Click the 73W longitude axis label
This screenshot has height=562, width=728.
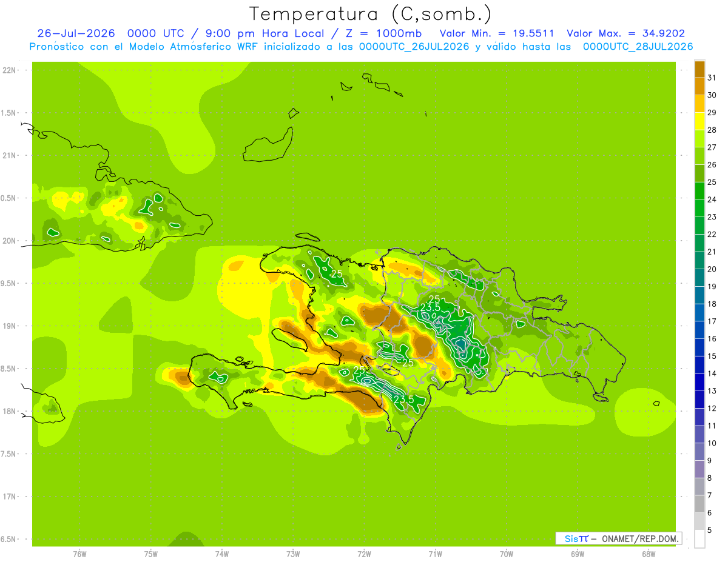[x=293, y=554]
